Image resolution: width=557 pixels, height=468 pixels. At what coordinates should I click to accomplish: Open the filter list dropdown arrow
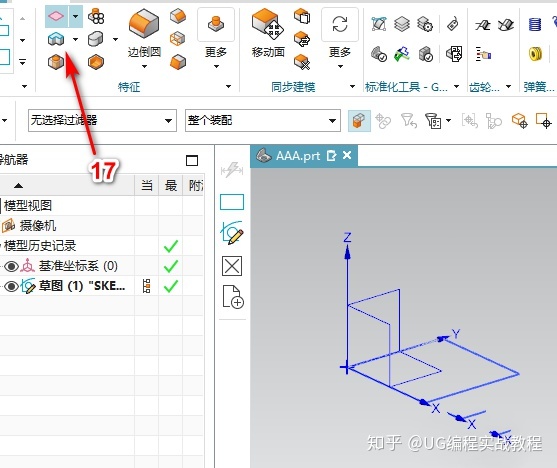pyautogui.click(x=448, y=120)
